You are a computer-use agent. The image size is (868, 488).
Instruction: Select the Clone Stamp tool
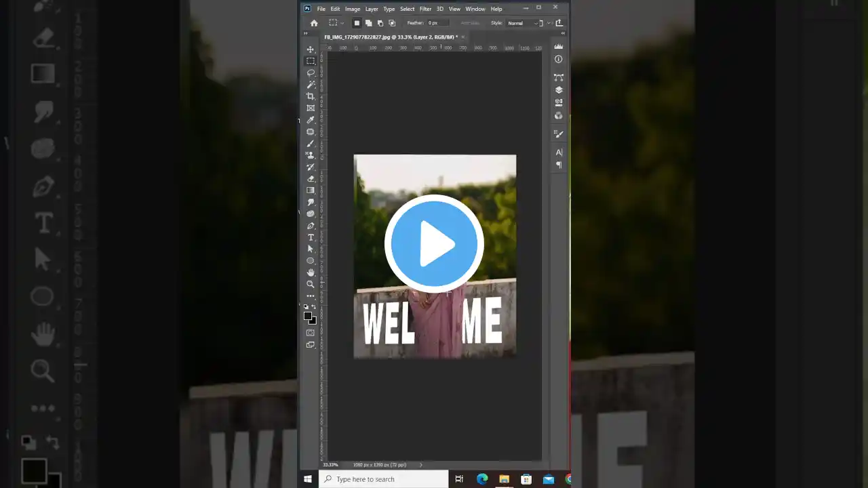pyautogui.click(x=311, y=155)
